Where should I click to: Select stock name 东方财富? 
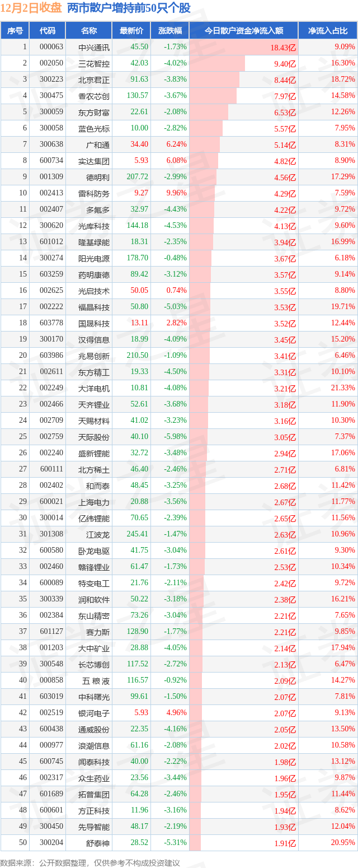click(94, 112)
